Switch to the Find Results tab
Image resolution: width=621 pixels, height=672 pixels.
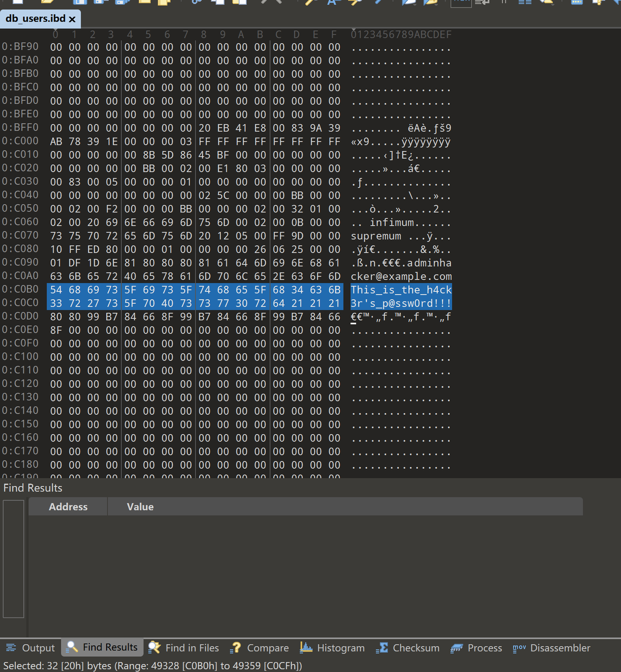(102, 647)
